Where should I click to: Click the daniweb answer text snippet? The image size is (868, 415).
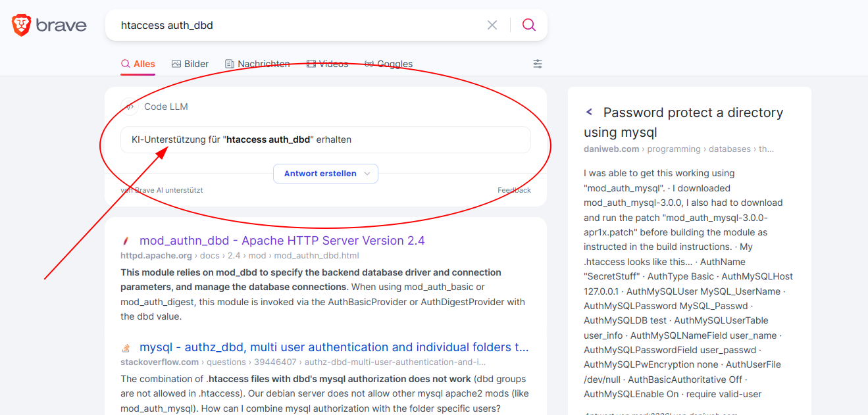click(688, 283)
